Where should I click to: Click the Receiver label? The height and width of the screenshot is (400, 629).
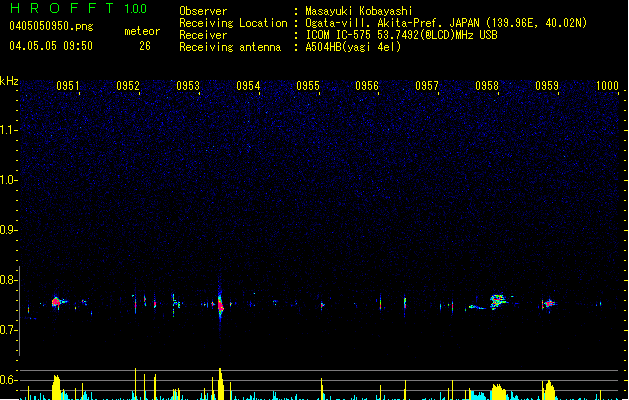tap(203, 35)
